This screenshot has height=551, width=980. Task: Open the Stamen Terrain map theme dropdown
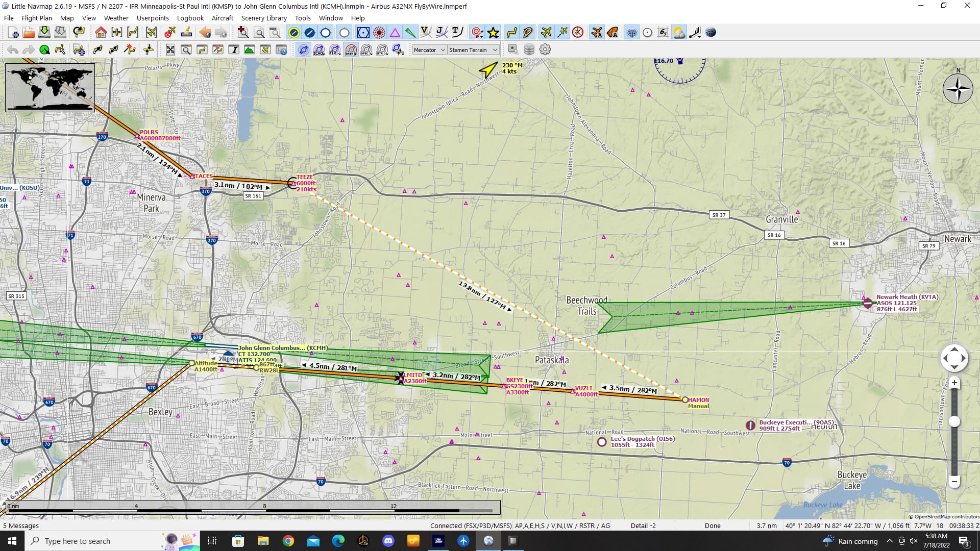(473, 50)
